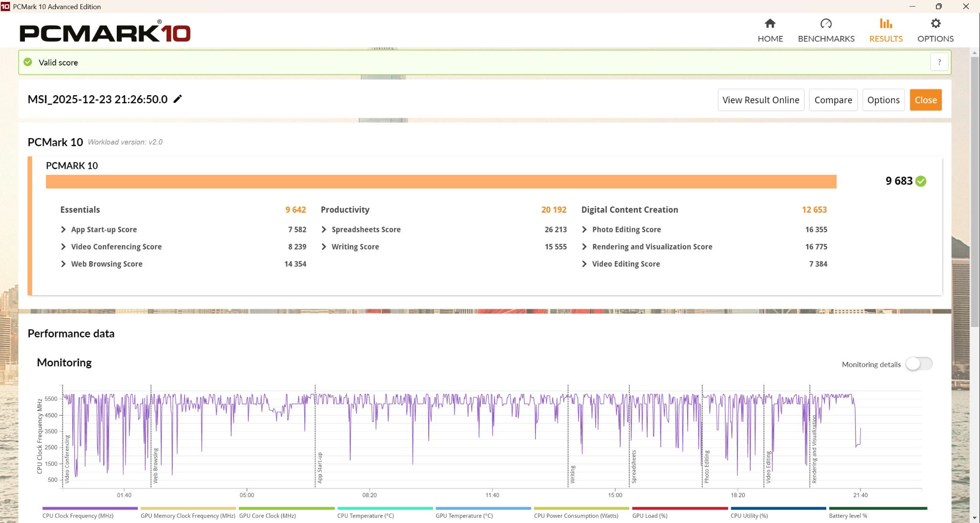Click green checkmark next to 9 683 score
This screenshot has width=980, height=523.
tap(921, 181)
